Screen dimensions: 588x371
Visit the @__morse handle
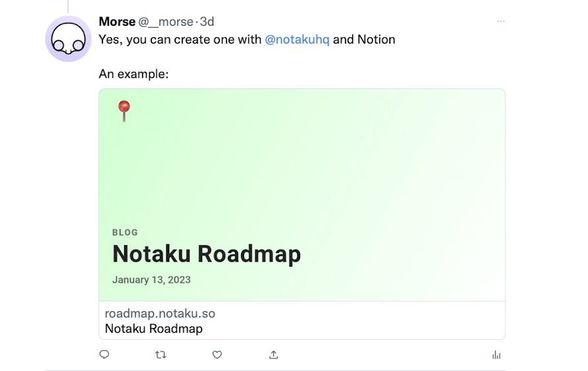166,22
